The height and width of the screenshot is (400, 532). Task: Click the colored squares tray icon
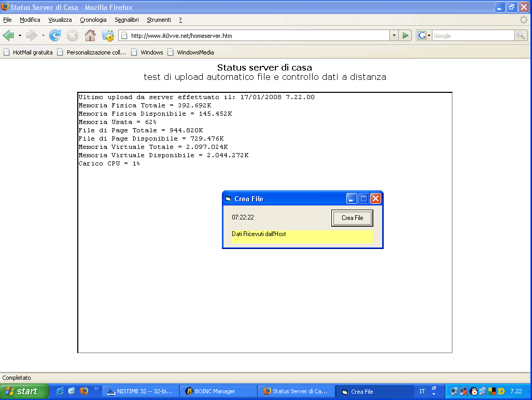(492, 392)
